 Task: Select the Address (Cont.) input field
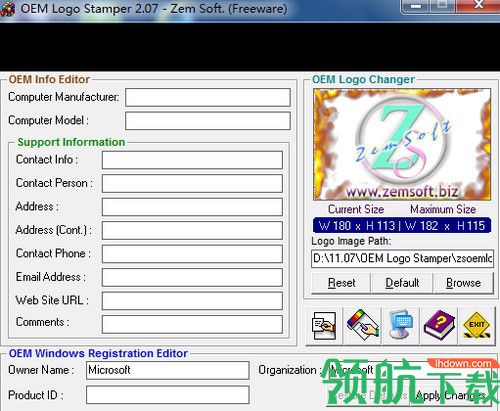pyautogui.click(x=192, y=230)
